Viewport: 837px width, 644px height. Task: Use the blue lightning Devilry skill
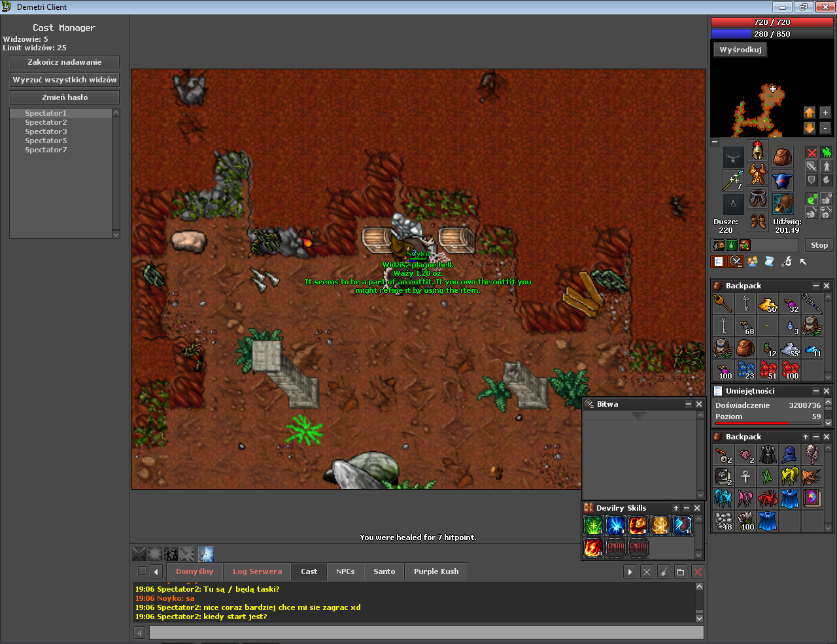tap(616, 526)
